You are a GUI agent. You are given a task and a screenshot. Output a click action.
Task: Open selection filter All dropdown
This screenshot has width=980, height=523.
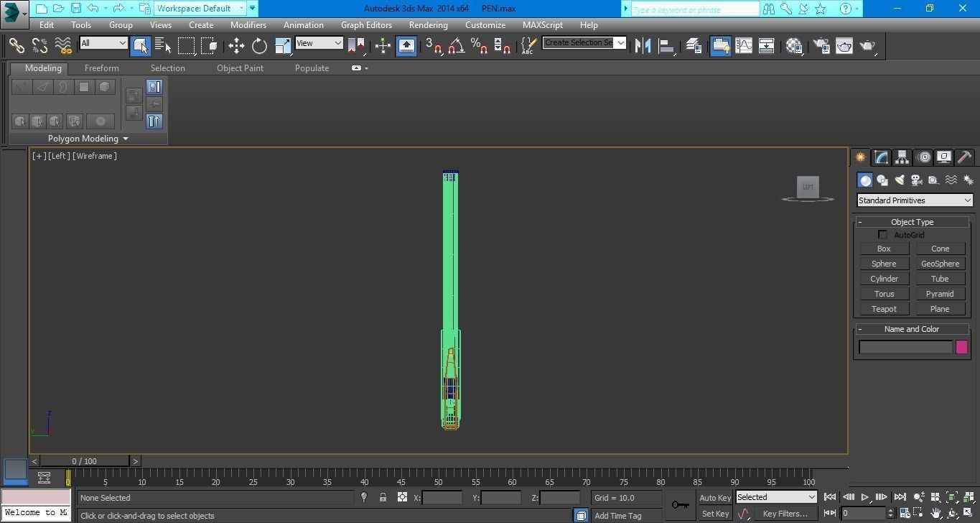(103, 43)
